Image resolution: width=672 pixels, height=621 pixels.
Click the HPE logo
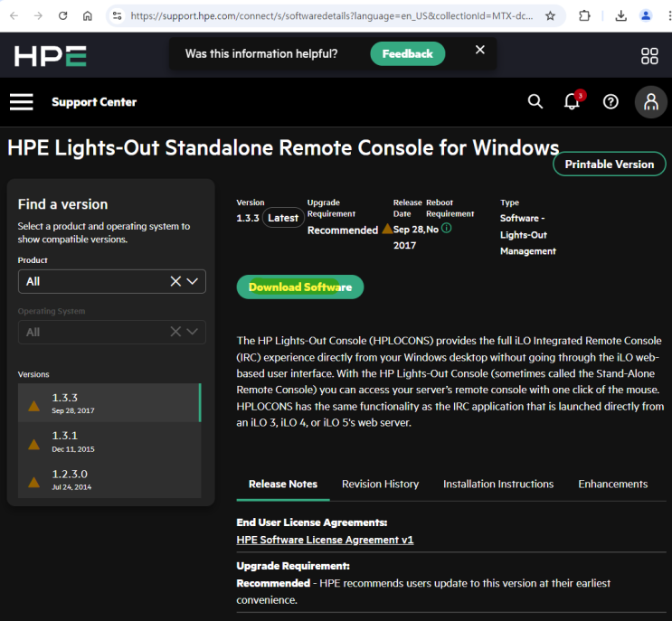click(x=50, y=56)
